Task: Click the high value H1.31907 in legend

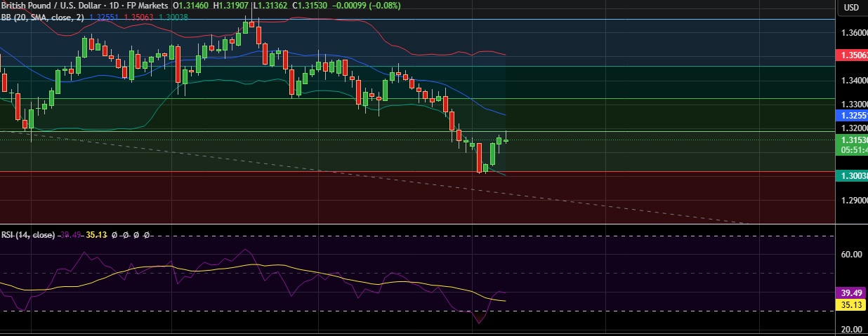Action: pos(231,6)
